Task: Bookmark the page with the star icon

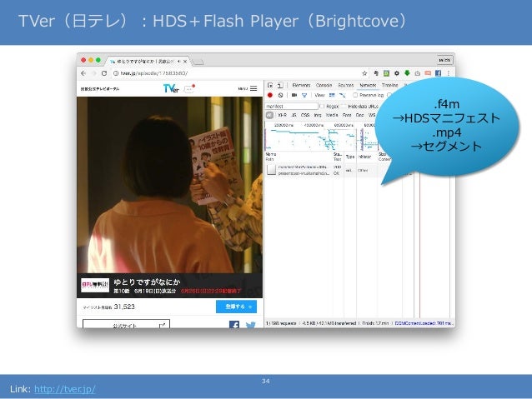Action: tap(364, 73)
